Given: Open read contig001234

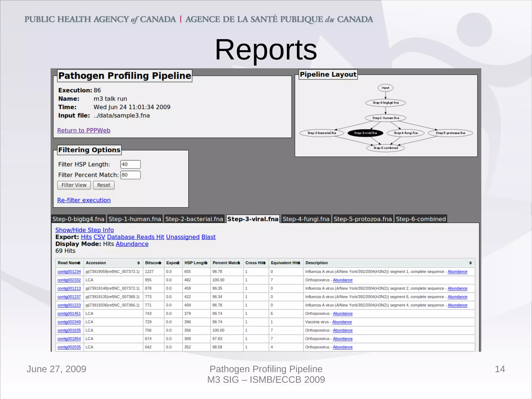Looking at the screenshot, I should [69, 272].
